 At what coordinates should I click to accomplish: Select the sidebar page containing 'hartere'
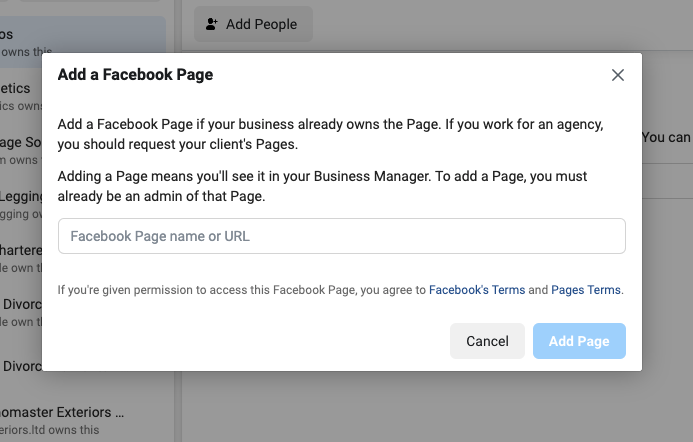20,258
